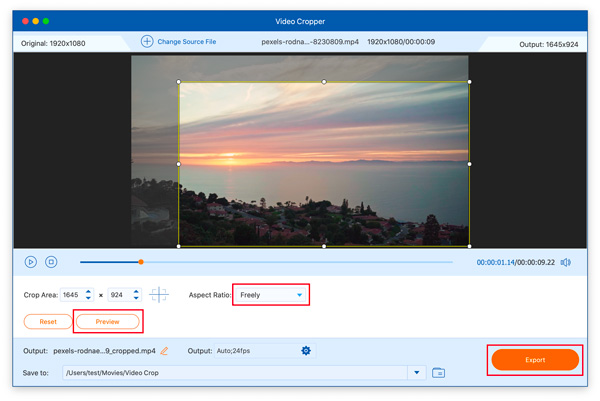Minimize the window with the yellow button
Screen dimensions: 600x401
pos(36,21)
